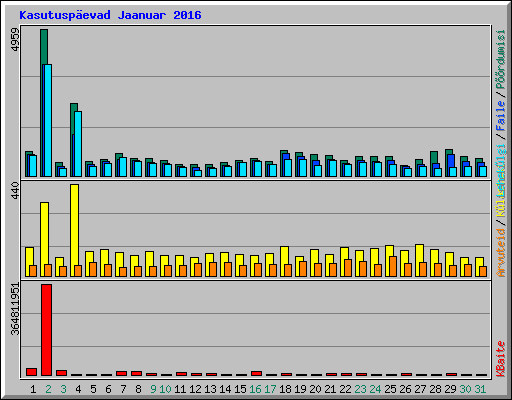The image size is (512, 400).
Task: Click the blue Faile legend label
Action: [x=501, y=116]
